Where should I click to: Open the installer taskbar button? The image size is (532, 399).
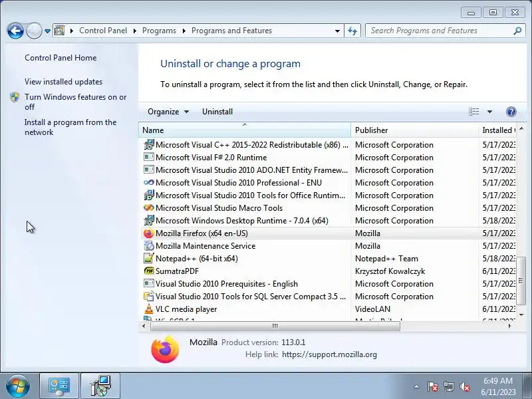coord(100,386)
